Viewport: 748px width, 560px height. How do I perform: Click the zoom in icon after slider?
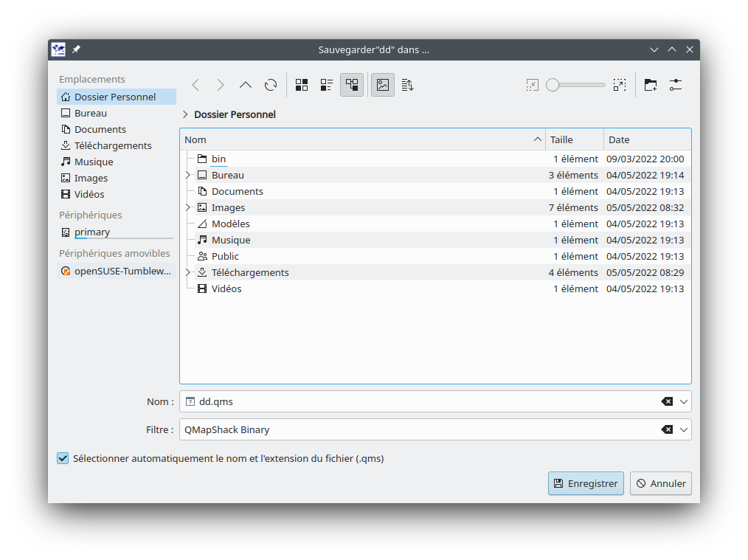coord(619,85)
